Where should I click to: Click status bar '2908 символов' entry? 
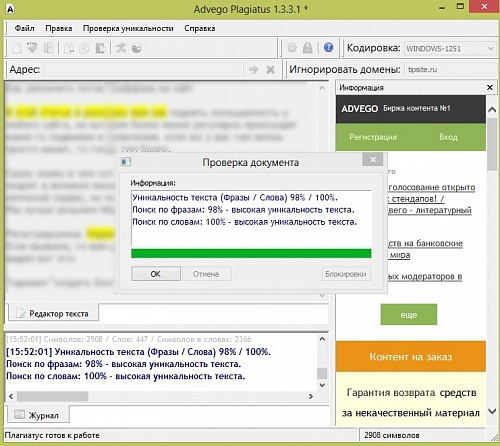pos(392,435)
